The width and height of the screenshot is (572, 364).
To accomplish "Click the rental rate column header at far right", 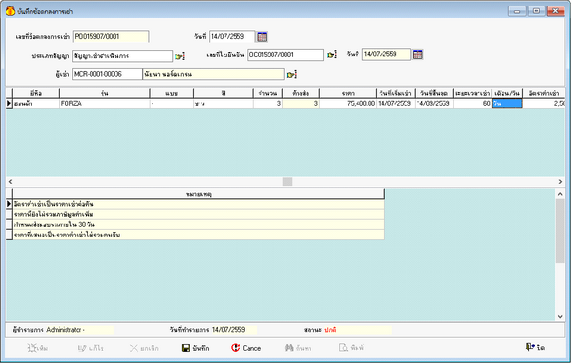I will (x=544, y=93).
